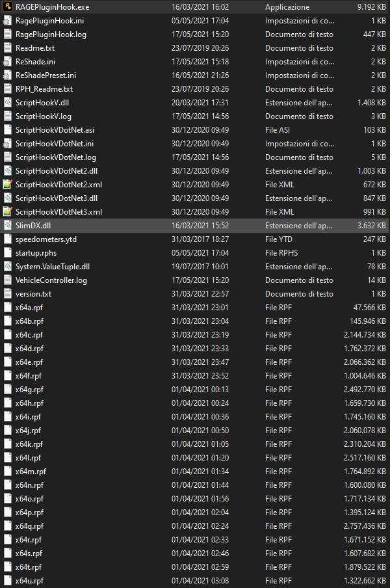Image resolution: width=390 pixels, height=588 pixels.
Task: Click the SlimDX.dll file icon
Action: 7,226
